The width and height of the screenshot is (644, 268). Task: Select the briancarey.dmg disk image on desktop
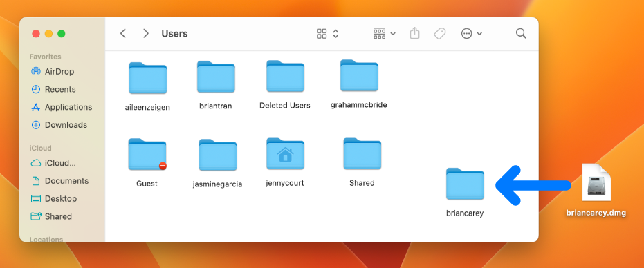click(x=596, y=182)
